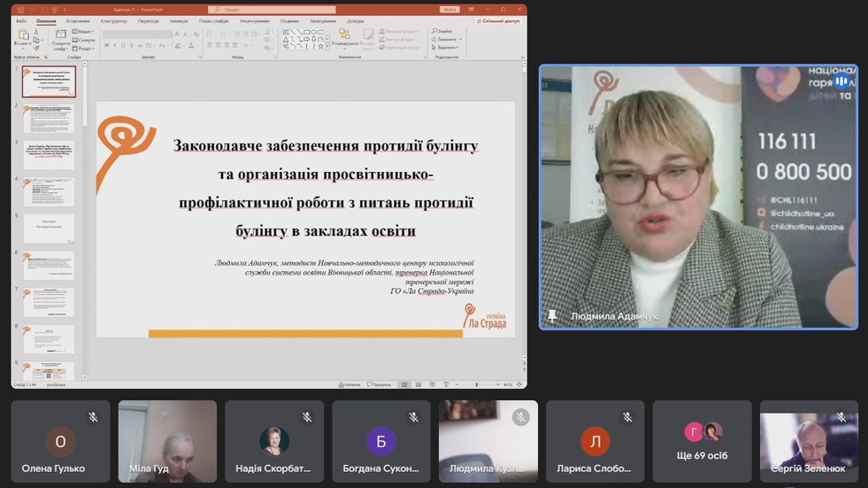Pick the text box shape in the gallery
868x488 pixels.
click(x=286, y=32)
